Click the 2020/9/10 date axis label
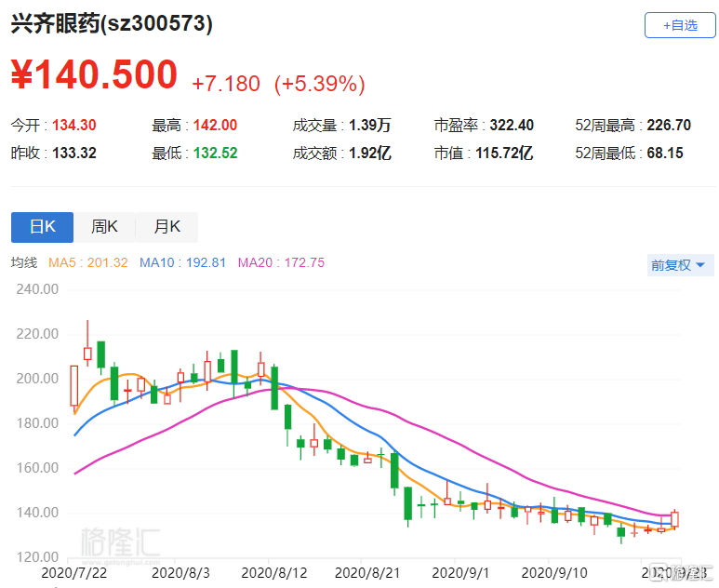This screenshot has width=719, height=588. (x=554, y=573)
